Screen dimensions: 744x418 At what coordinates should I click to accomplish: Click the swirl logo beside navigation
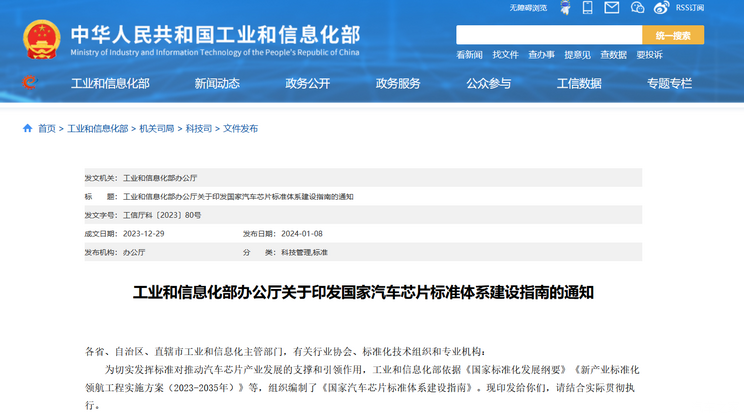click(29, 83)
